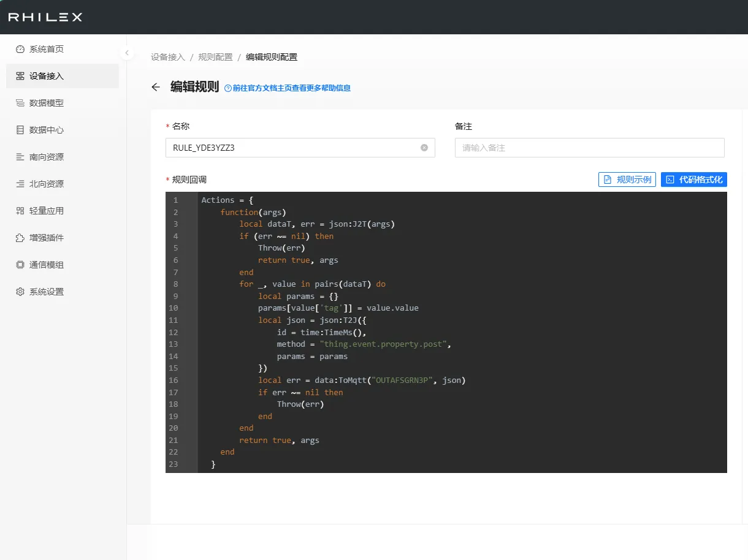The image size is (748, 560).
Task: Focus the 名称 input containing RULE_YDE3YZZ3
Action: [x=300, y=148]
